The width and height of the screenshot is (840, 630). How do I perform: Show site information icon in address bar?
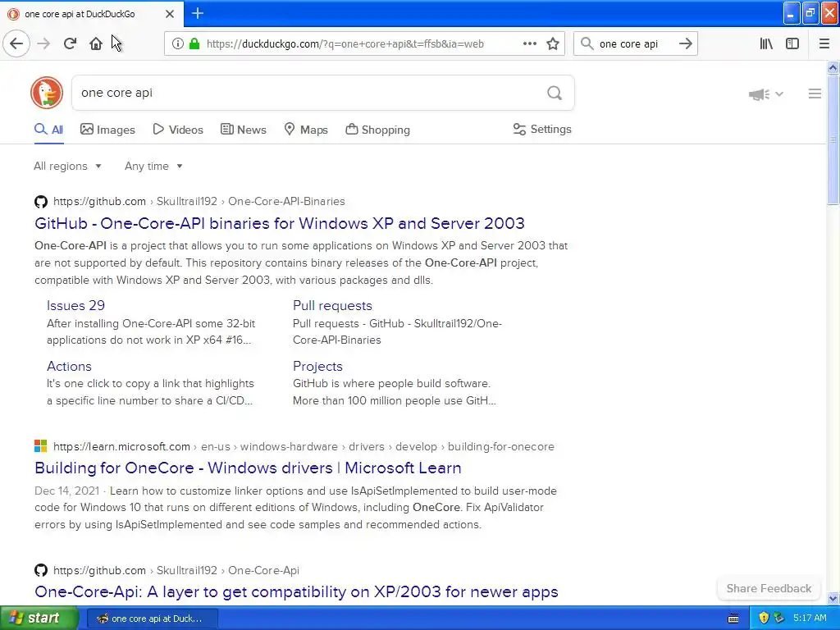tap(178, 44)
